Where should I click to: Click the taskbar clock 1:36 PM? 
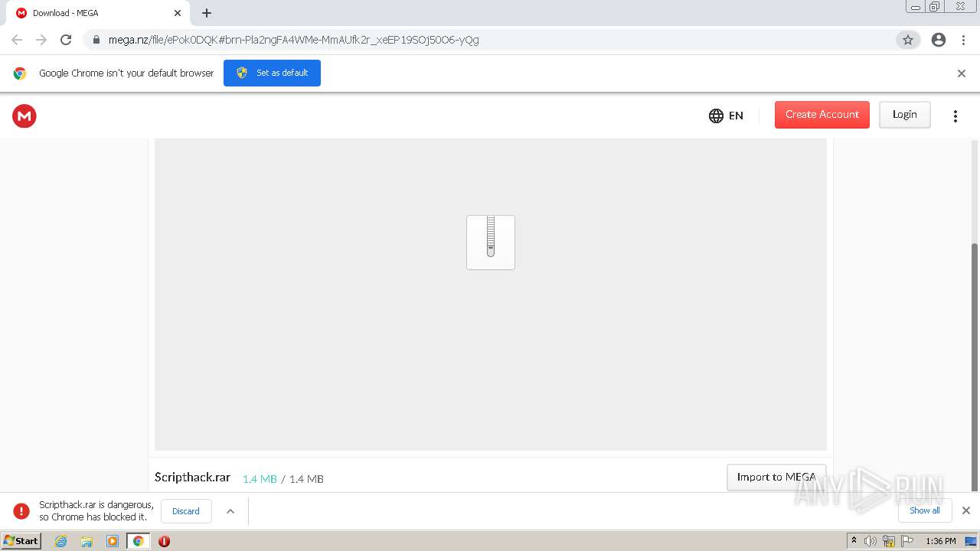pos(941,541)
